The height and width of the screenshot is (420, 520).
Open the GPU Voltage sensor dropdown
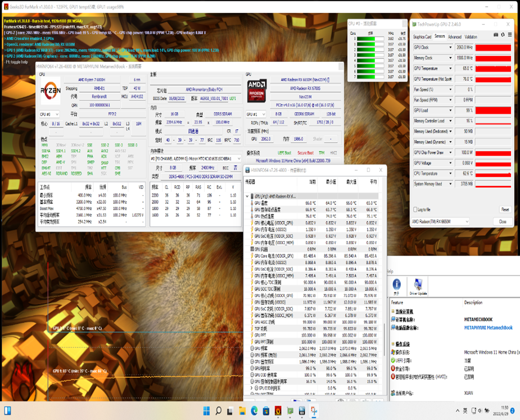click(x=450, y=163)
